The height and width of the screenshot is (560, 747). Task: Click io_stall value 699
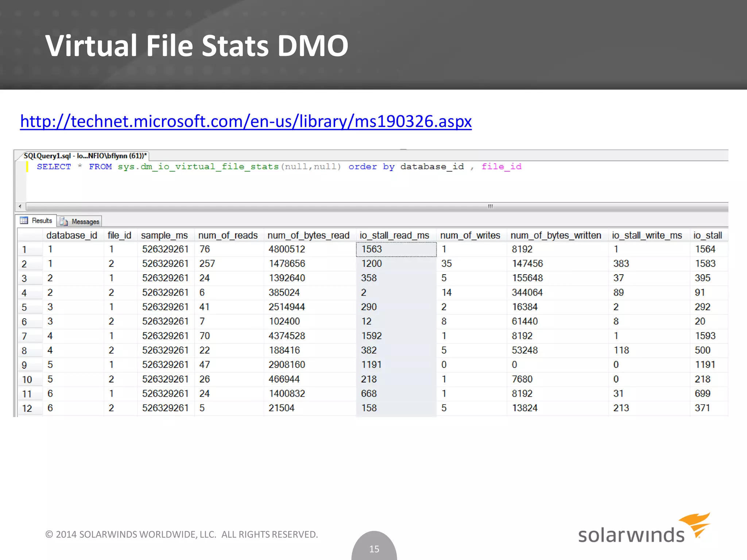pos(703,394)
